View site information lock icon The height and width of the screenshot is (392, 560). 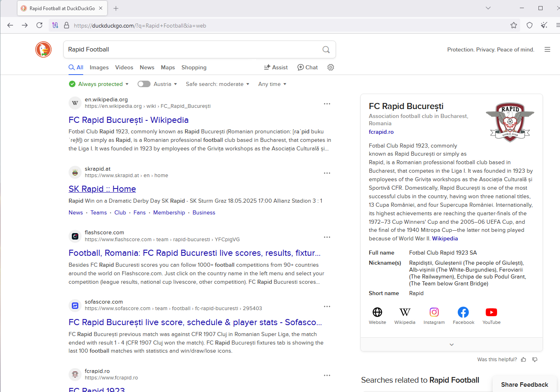[x=67, y=26]
